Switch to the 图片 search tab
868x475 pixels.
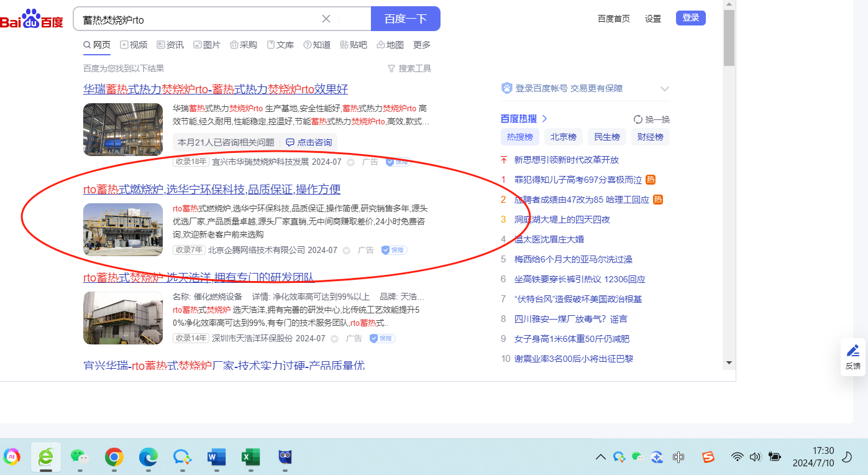click(207, 45)
